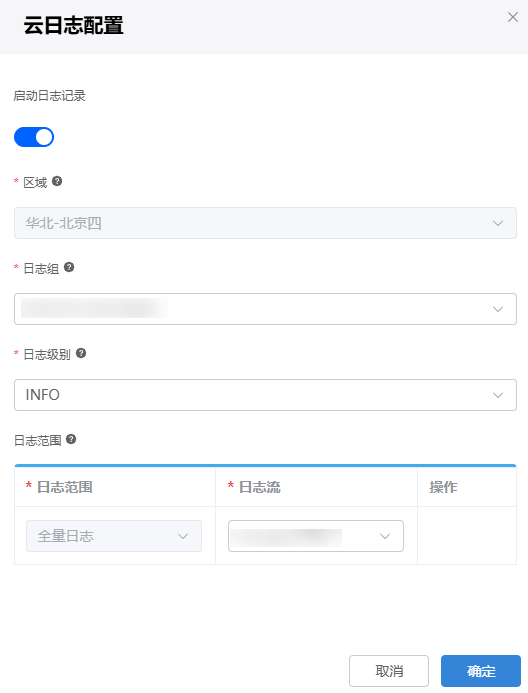Open the 日志流 selection dropdown

click(316, 536)
